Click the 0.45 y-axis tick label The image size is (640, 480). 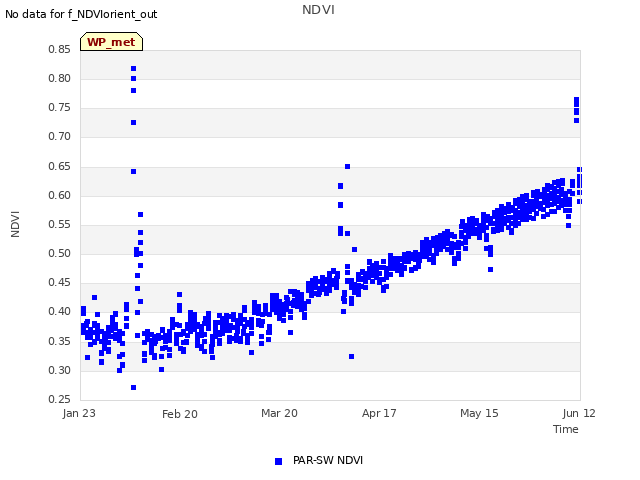click(x=59, y=282)
